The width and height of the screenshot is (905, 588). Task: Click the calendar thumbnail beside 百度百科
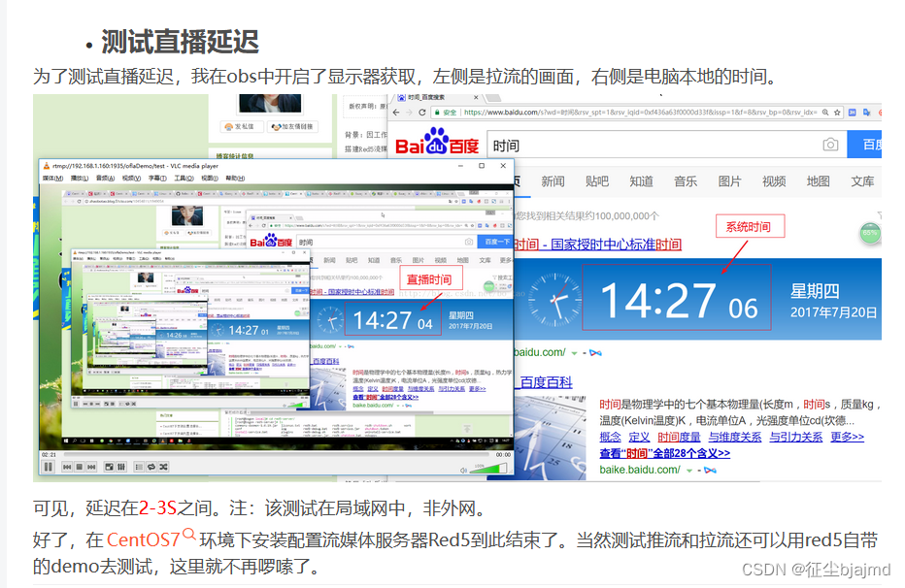[550, 439]
